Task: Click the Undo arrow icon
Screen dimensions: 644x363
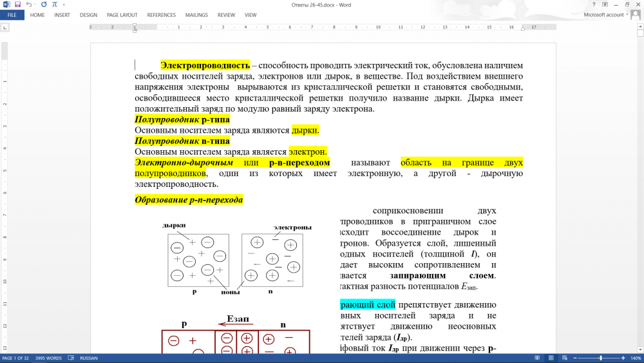Action: (x=29, y=5)
